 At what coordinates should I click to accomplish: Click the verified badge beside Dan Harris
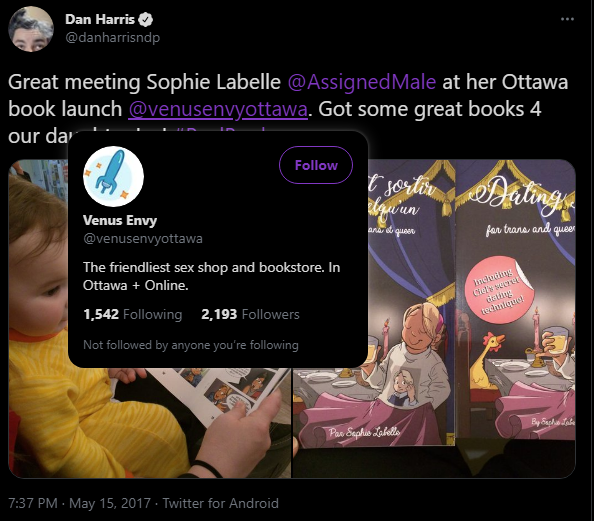pos(145,19)
